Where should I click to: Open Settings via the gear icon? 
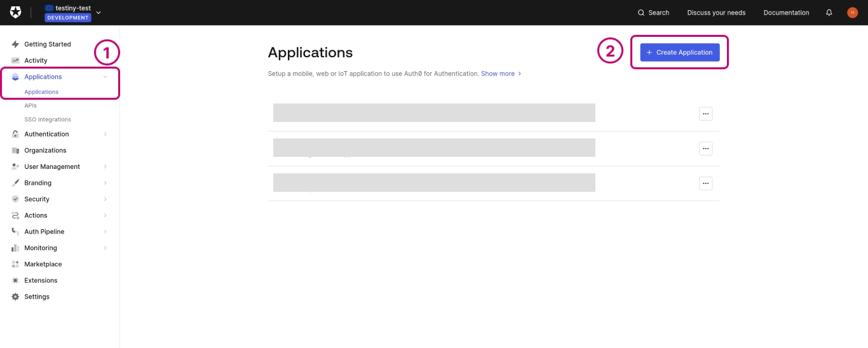(15, 297)
